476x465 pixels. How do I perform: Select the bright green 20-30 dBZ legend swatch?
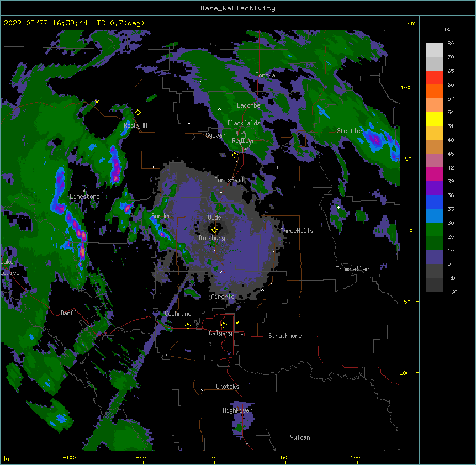[x=434, y=230]
